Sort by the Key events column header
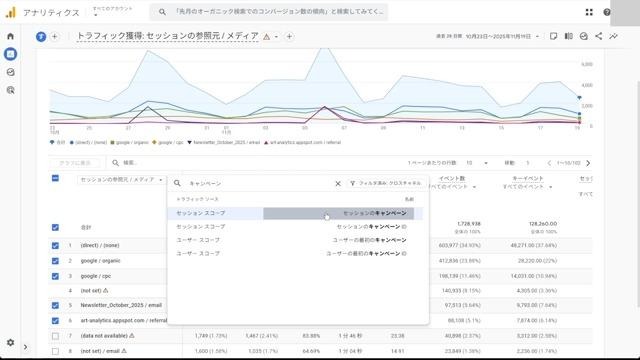 click(x=527, y=178)
